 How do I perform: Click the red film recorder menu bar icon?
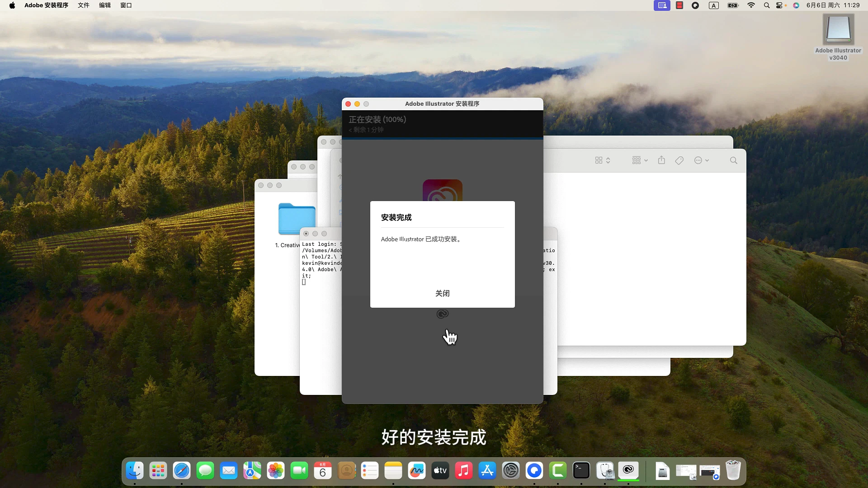[x=679, y=5]
